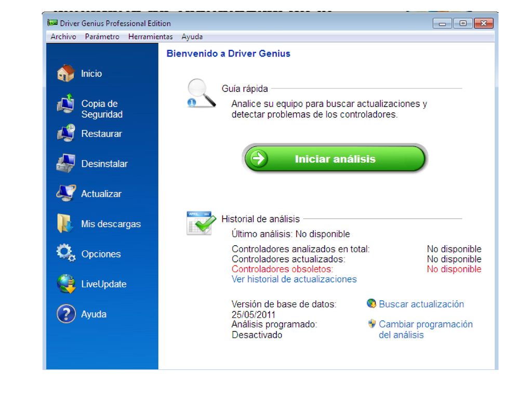Image resolution: width=532 pixels, height=399 pixels.
Task: Click 'Bienvenido a Driver Genius' heading
Action: [229, 54]
